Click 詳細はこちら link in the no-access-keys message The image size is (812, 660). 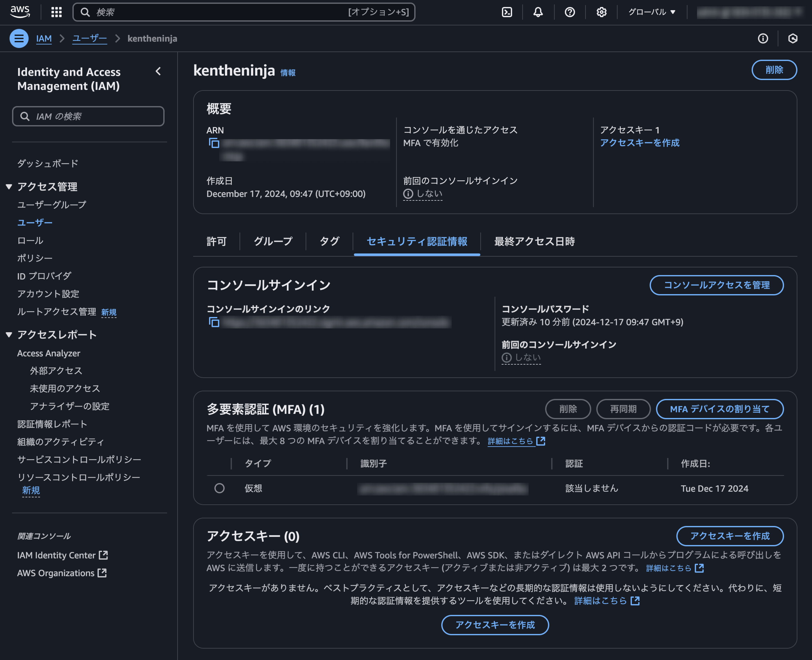(601, 601)
